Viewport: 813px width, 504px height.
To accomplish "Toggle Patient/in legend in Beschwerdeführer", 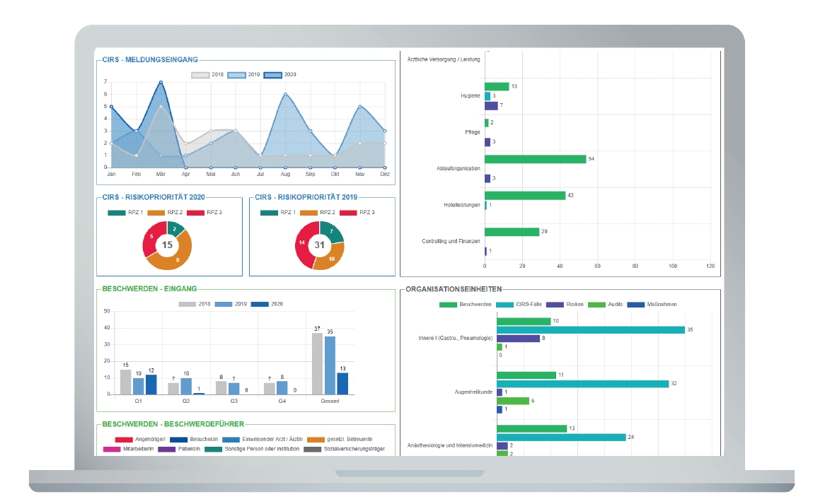I will point(179,449).
